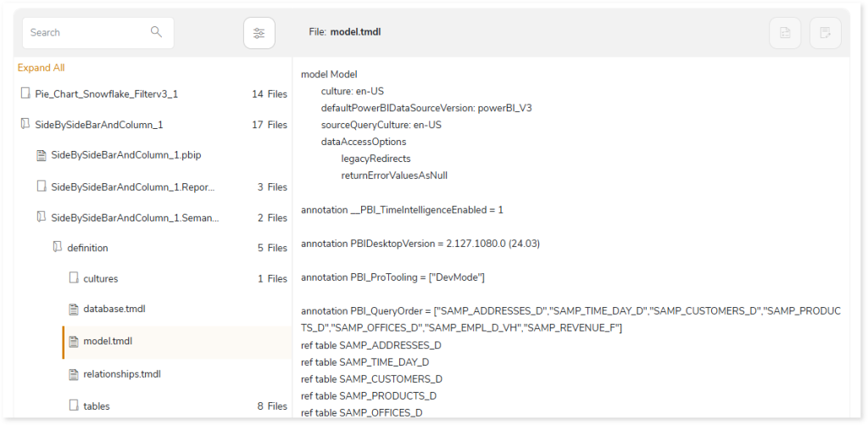868x425 pixels.
Task: Click the first disabled document icon button
Action: click(785, 33)
